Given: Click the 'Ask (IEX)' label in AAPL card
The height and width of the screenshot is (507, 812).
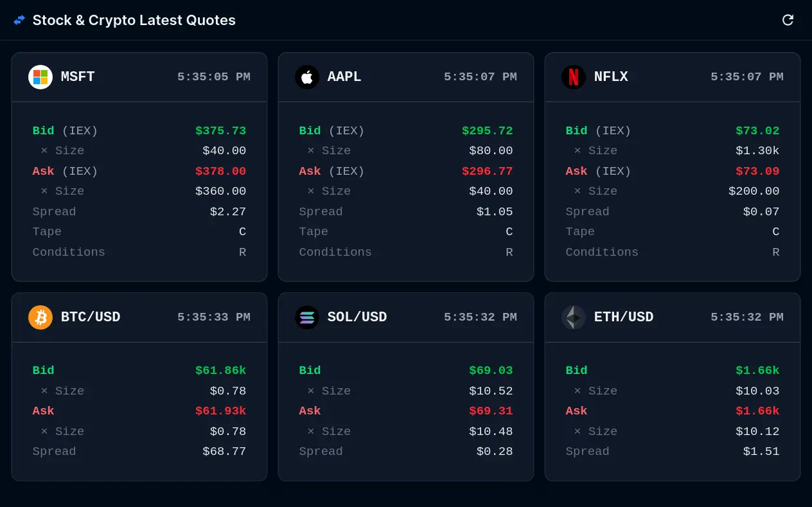Looking at the screenshot, I should tap(332, 172).
